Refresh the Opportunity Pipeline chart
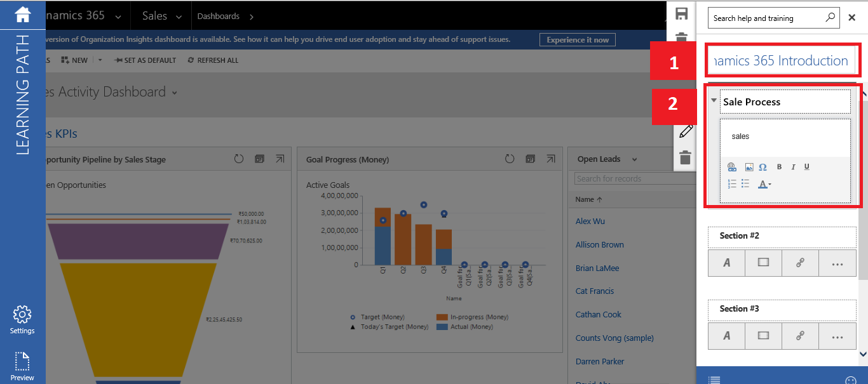 [x=239, y=159]
